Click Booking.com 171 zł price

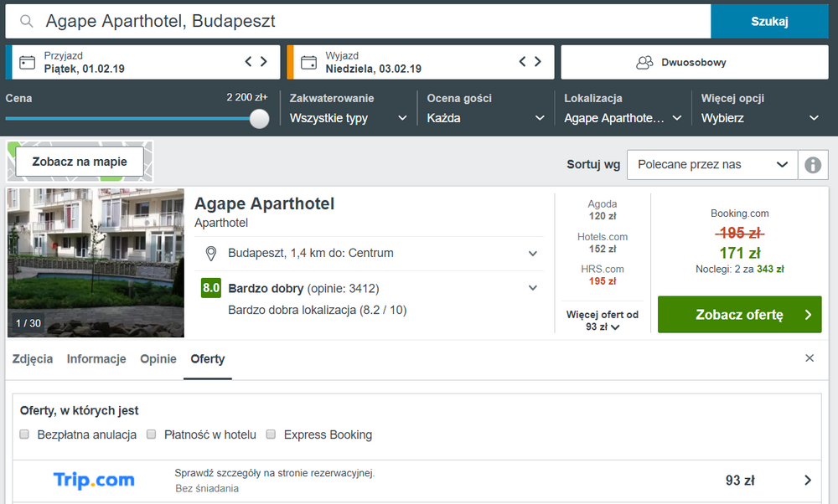pos(740,253)
